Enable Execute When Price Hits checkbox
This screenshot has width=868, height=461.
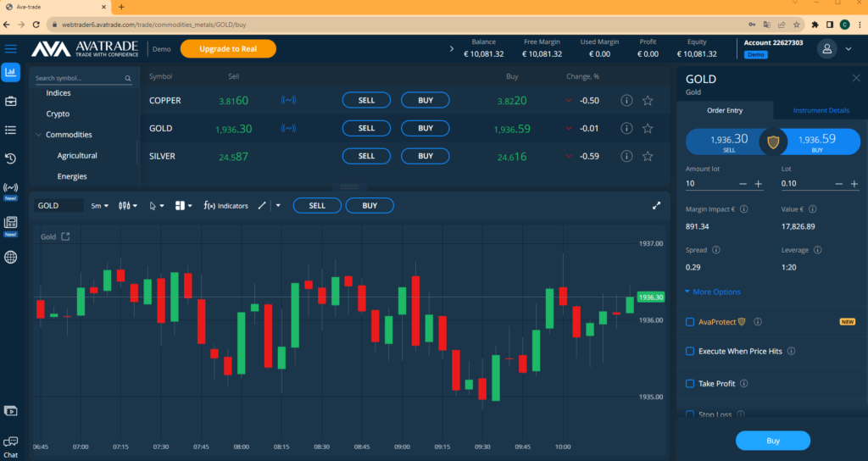click(x=690, y=351)
